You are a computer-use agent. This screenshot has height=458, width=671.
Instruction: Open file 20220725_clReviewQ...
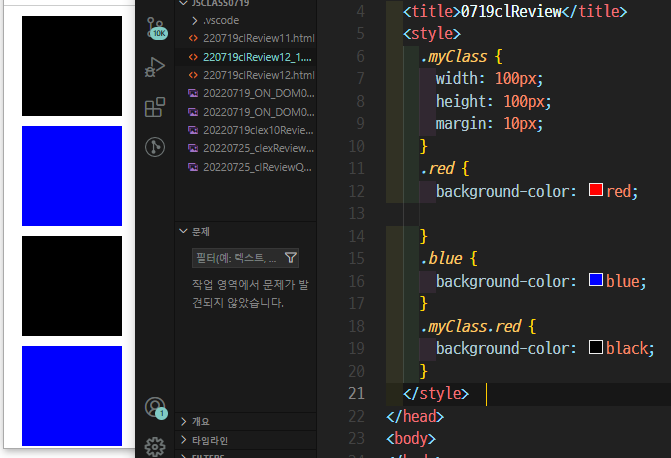(257, 167)
